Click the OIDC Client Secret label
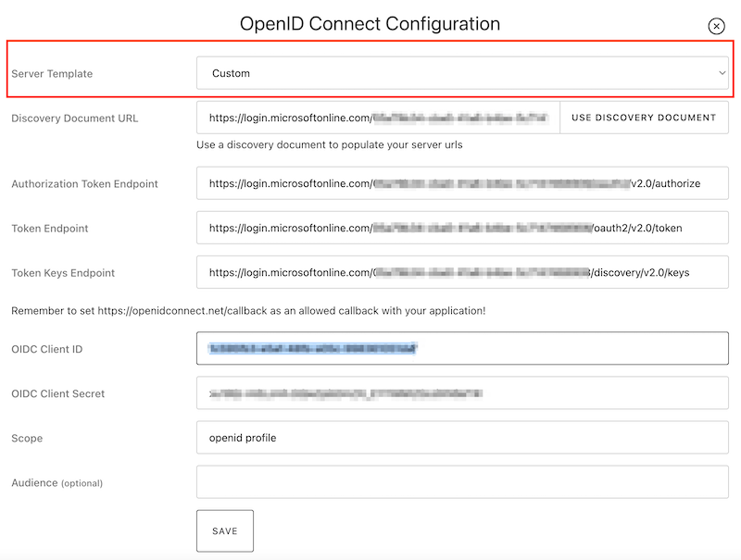The height and width of the screenshot is (560, 741). pyautogui.click(x=57, y=393)
